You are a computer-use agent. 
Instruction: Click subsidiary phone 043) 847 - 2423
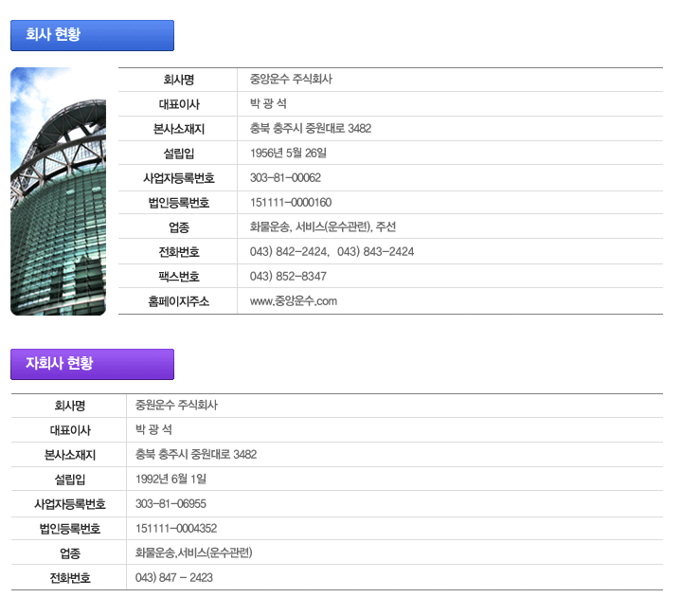tap(174, 578)
